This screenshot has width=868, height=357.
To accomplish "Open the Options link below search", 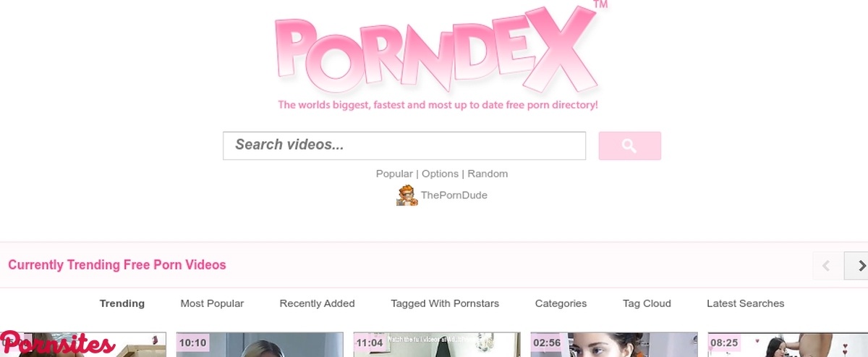I will (441, 174).
